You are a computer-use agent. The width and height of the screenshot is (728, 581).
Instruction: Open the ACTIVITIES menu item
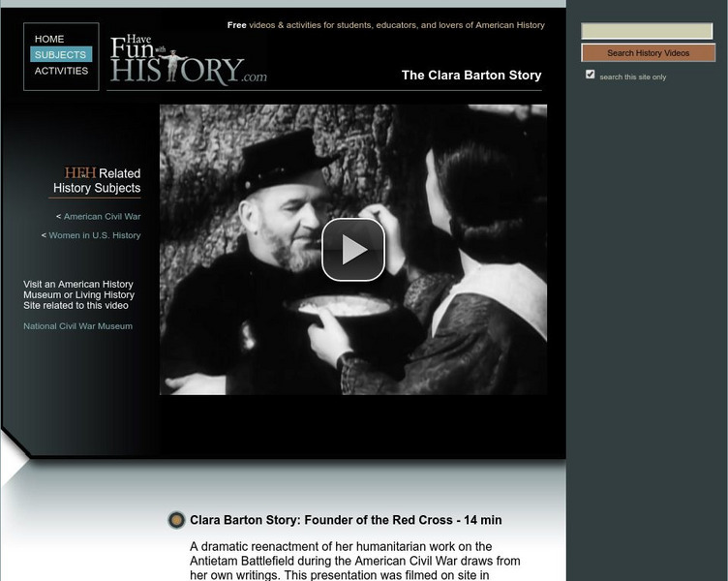coord(61,71)
